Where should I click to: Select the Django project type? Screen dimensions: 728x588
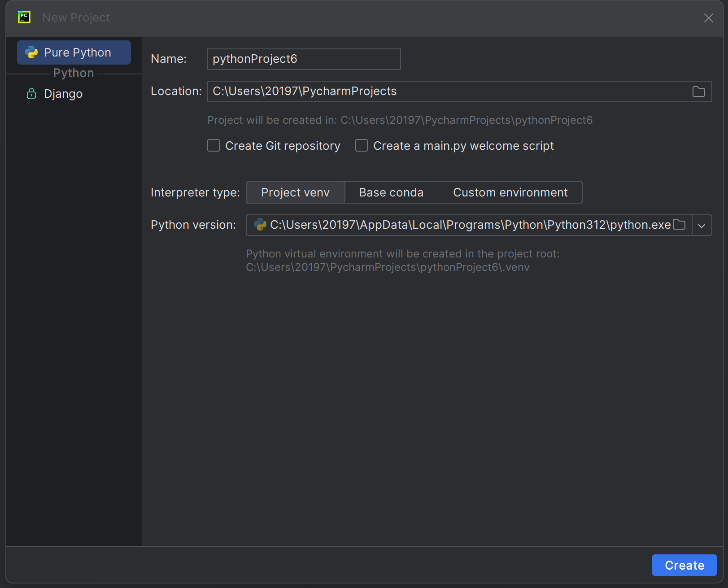[63, 94]
